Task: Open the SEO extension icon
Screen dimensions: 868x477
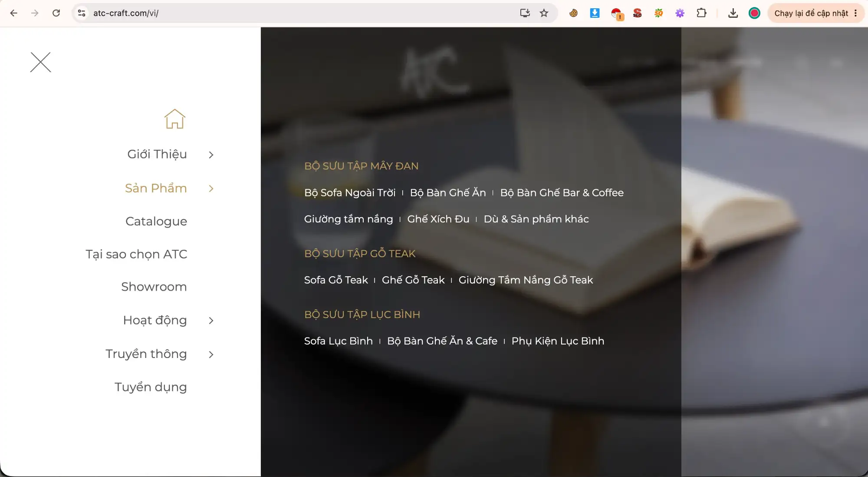Action: [x=638, y=13]
